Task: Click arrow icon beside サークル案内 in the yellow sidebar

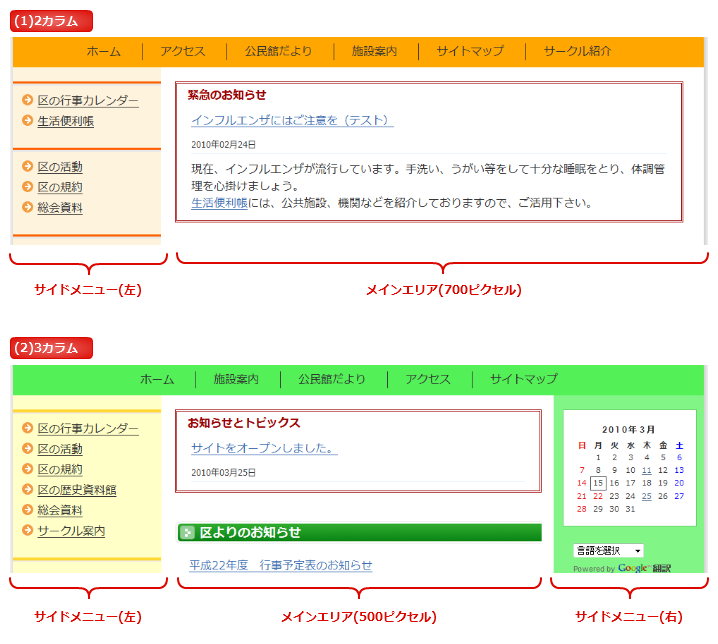Action: (27, 530)
